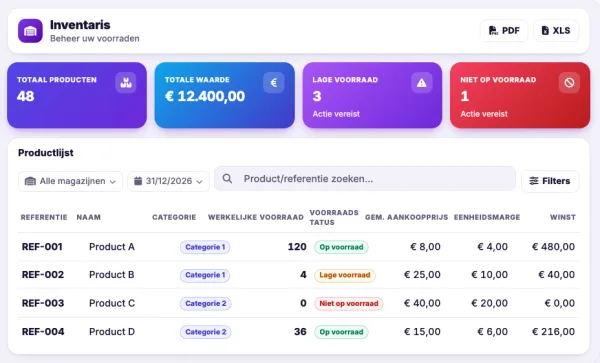
Task: Click blocked icon on Niet op Voorraad card
Action: [569, 83]
